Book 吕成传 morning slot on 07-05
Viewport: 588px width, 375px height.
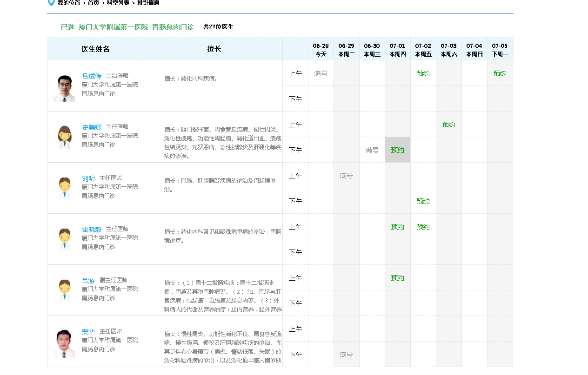[x=500, y=73]
